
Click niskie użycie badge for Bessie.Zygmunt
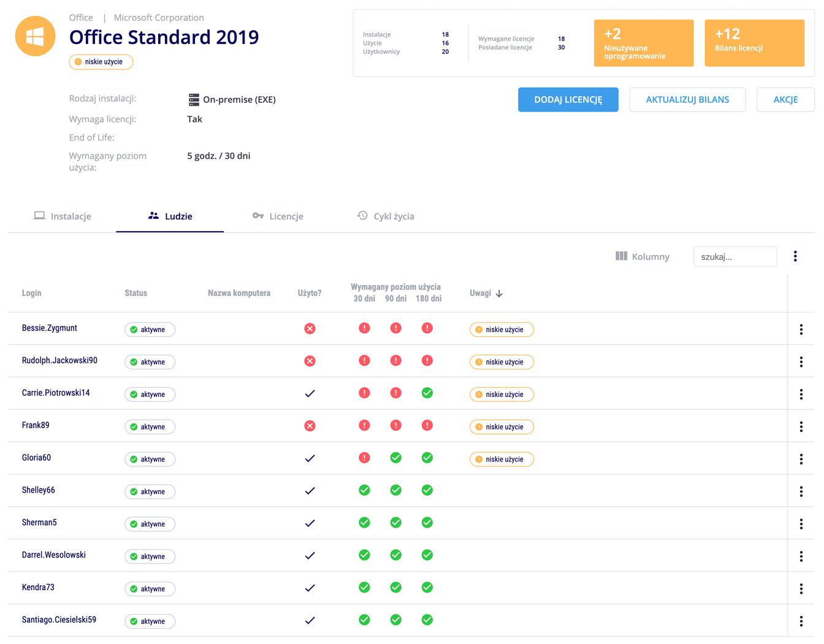pyautogui.click(x=502, y=330)
